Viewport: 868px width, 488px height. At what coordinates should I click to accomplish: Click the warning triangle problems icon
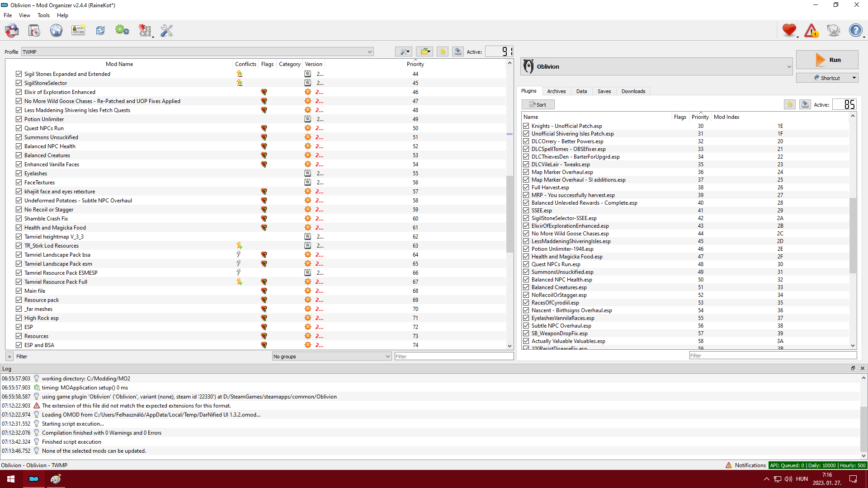pos(811,30)
